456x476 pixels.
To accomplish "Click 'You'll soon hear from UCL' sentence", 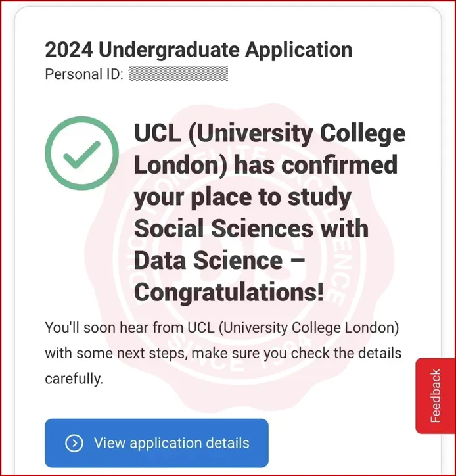I will tap(221, 327).
